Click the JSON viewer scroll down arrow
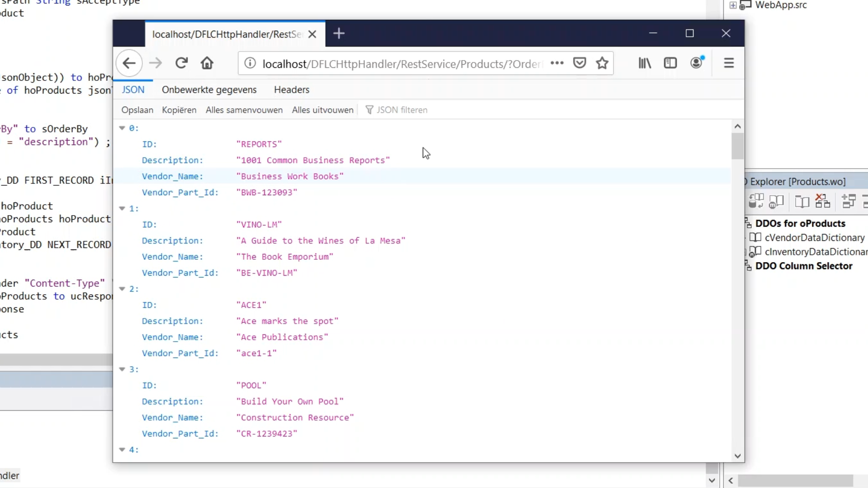The image size is (868, 488). click(x=737, y=456)
